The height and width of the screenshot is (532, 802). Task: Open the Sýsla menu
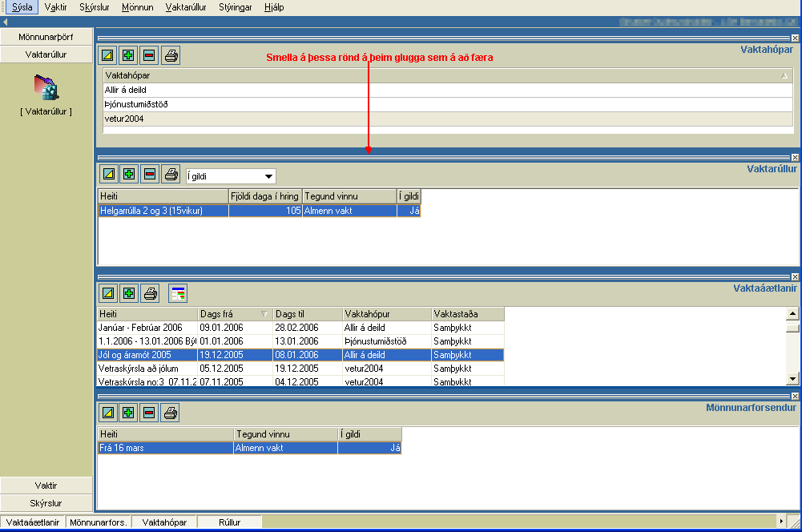22,7
